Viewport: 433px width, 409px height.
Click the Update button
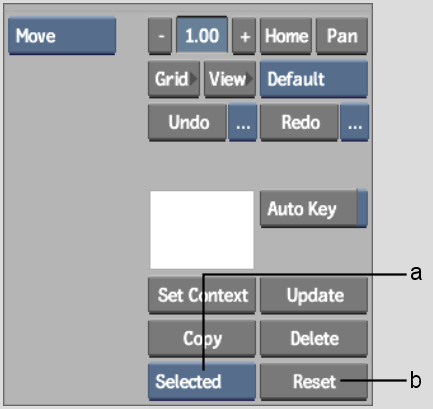tap(314, 295)
